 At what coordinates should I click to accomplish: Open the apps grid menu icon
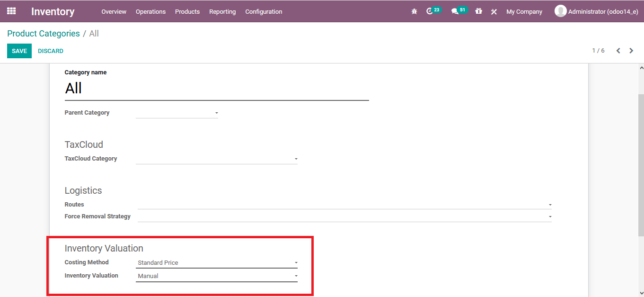(x=11, y=11)
